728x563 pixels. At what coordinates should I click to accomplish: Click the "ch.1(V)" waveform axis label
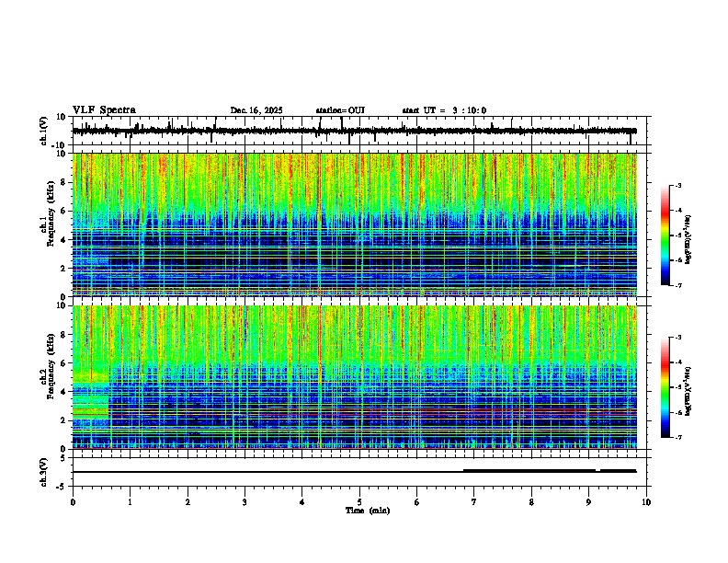(44, 131)
